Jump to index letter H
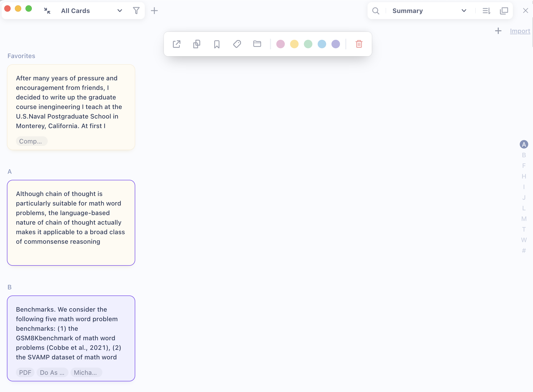Screen dimensions: 533x392 524,176
